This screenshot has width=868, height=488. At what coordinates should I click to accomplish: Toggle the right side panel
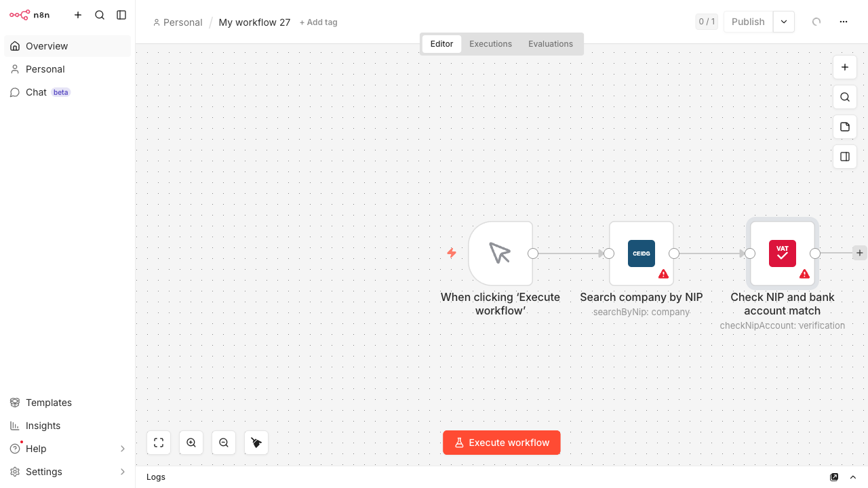[x=845, y=157]
